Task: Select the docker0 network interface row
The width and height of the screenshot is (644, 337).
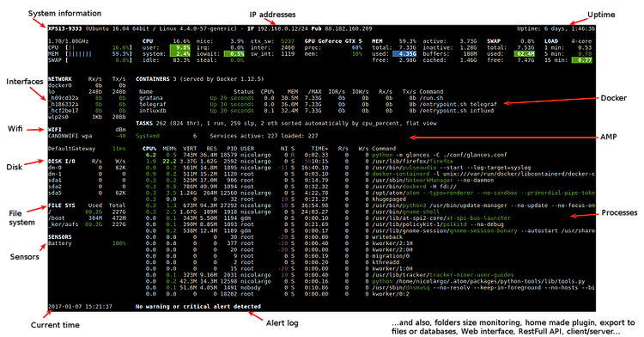Action: (87, 85)
